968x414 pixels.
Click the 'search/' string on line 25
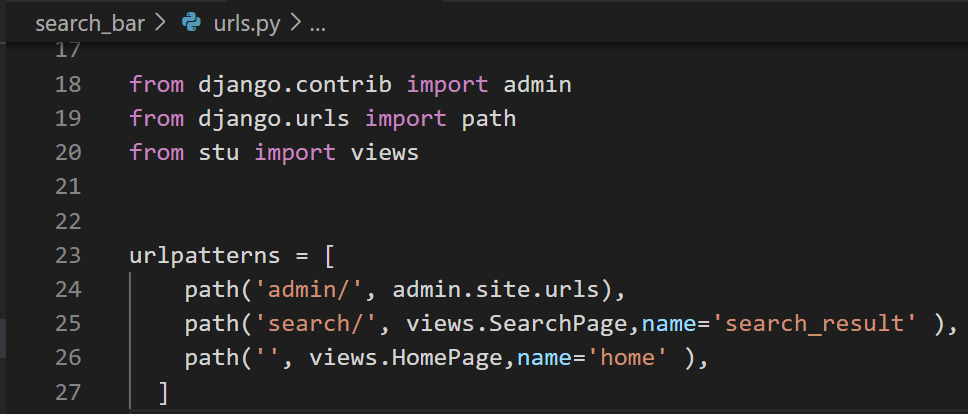315,324
